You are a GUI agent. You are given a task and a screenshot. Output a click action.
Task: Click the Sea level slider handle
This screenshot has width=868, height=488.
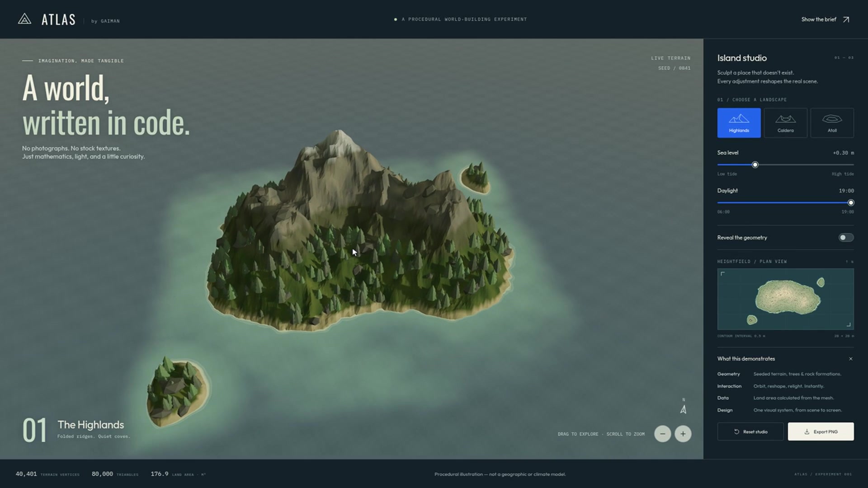[x=755, y=165]
